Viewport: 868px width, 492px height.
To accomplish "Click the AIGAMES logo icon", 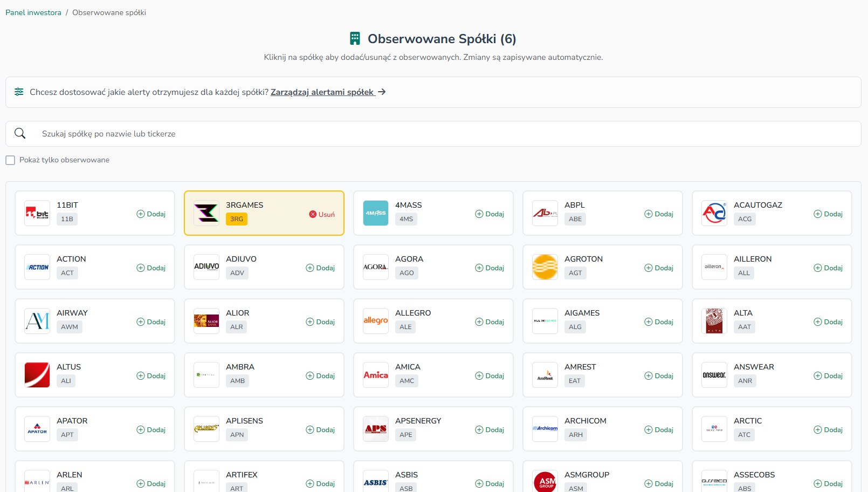I will [x=545, y=321].
